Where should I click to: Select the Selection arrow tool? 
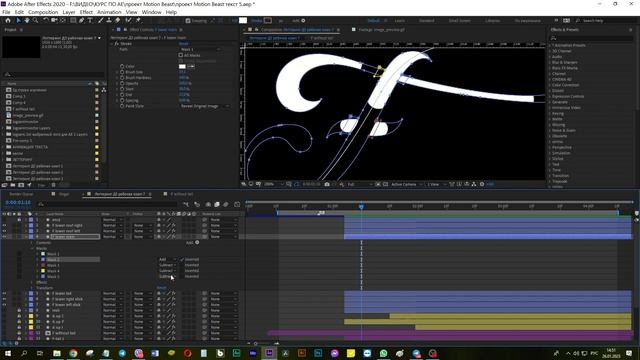click(18, 20)
